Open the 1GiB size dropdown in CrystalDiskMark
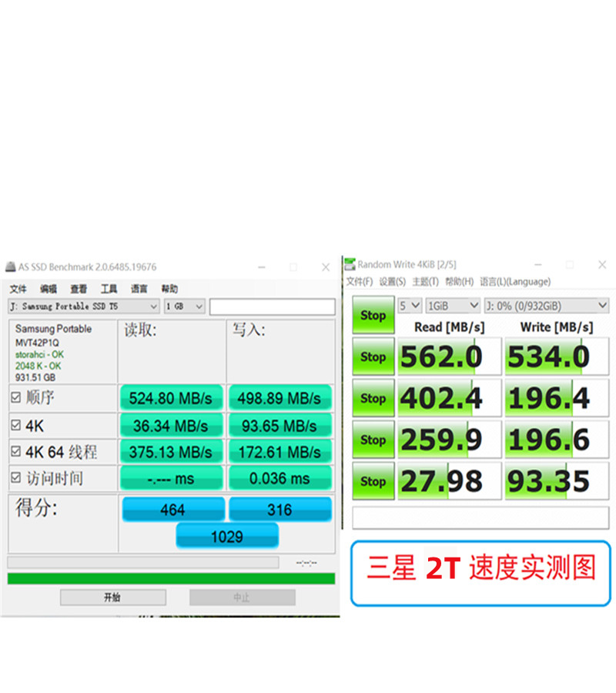Image resolution: width=616 pixels, height=693 pixels. [453, 306]
